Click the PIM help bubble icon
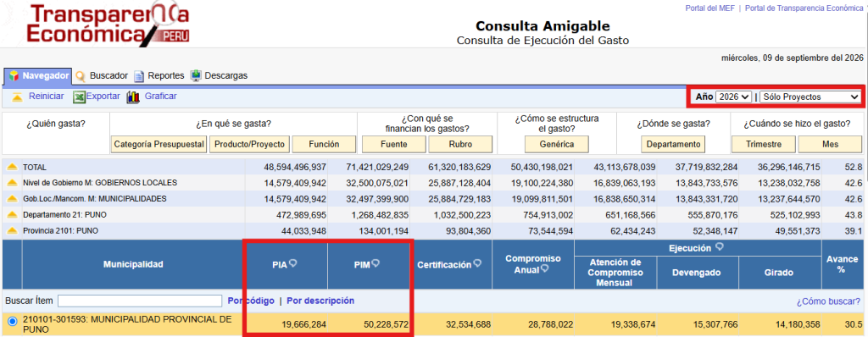 [376, 263]
